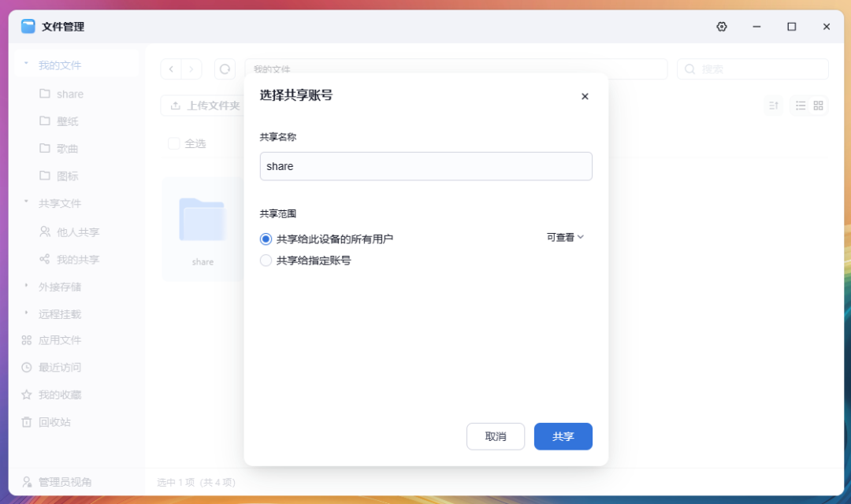Click the 他人共享 people icon

click(x=44, y=232)
